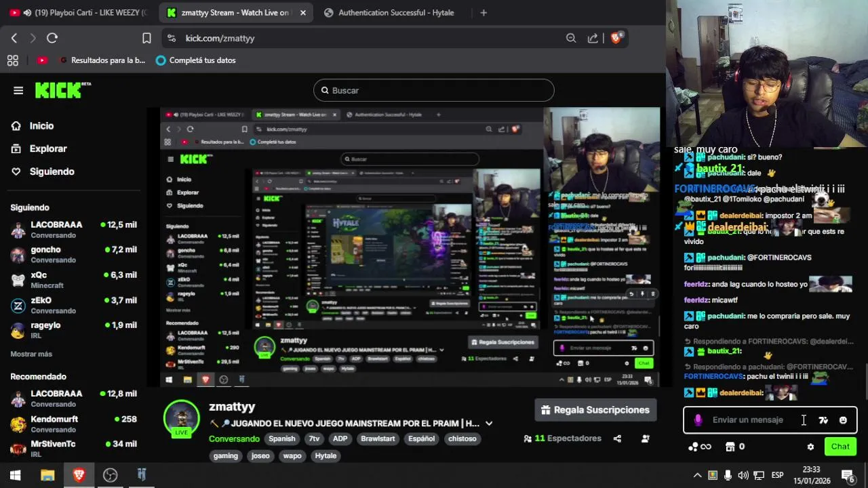The width and height of the screenshot is (868, 488).
Task: Click the channel points infinity icon
Action: point(700,447)
